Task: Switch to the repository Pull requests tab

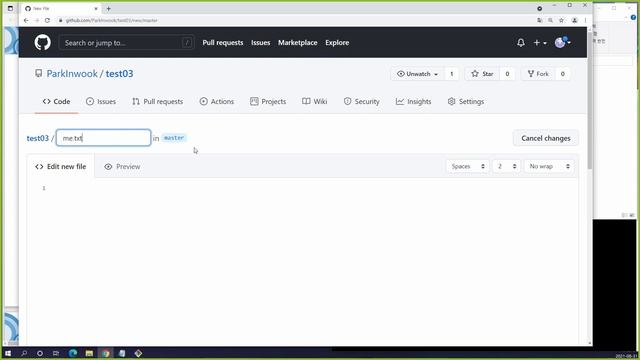Action: [158, 102]
